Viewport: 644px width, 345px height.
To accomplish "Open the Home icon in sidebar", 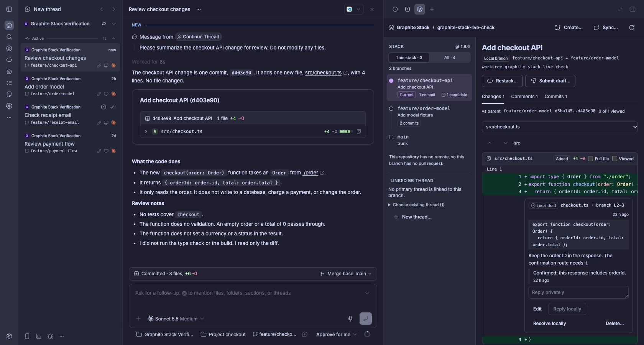I will click(x=9, y=25).
